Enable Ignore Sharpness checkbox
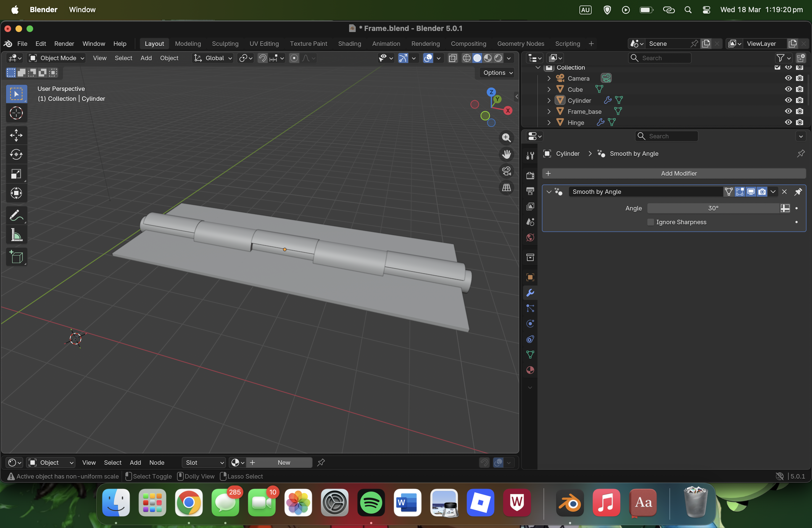812x528 pixels. [x=651, y=222]
